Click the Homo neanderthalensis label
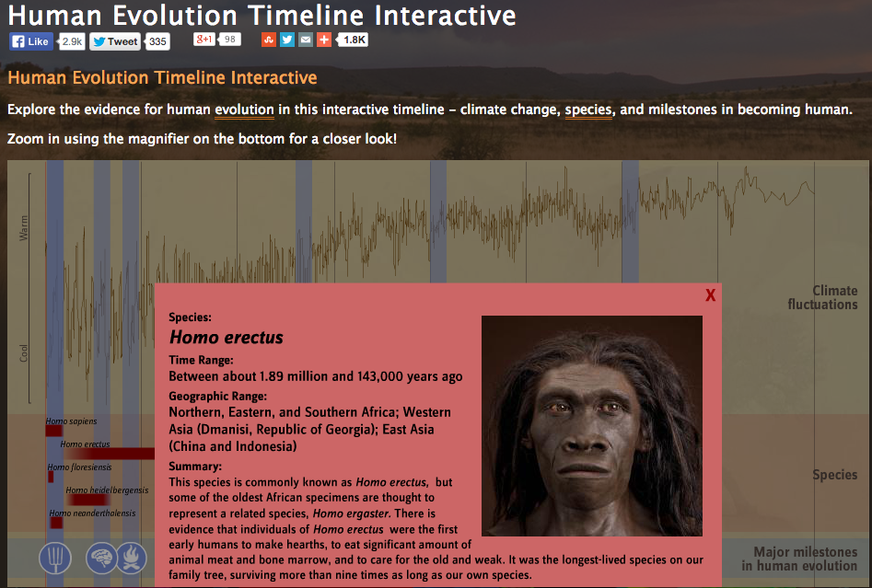 (92, 513)
